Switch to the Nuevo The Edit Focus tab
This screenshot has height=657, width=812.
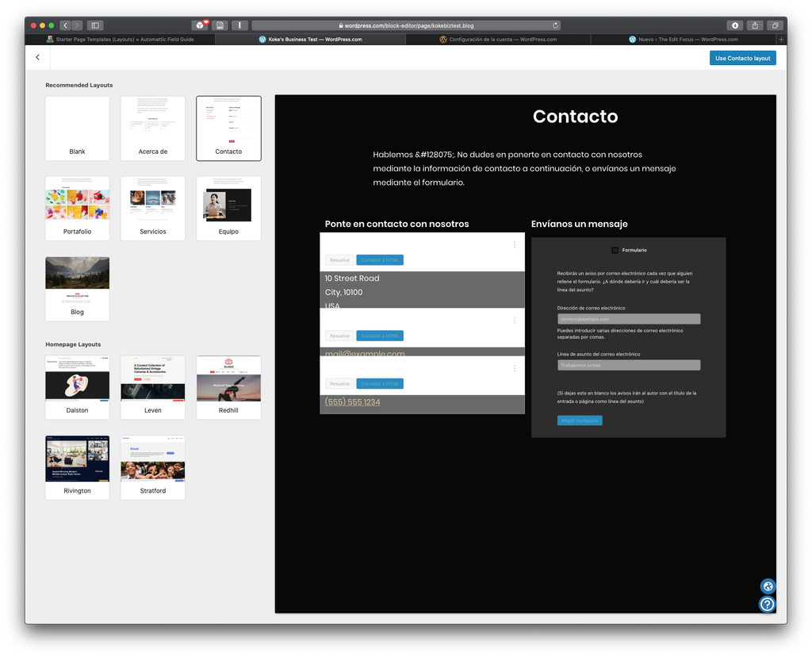tap(687, 38)
